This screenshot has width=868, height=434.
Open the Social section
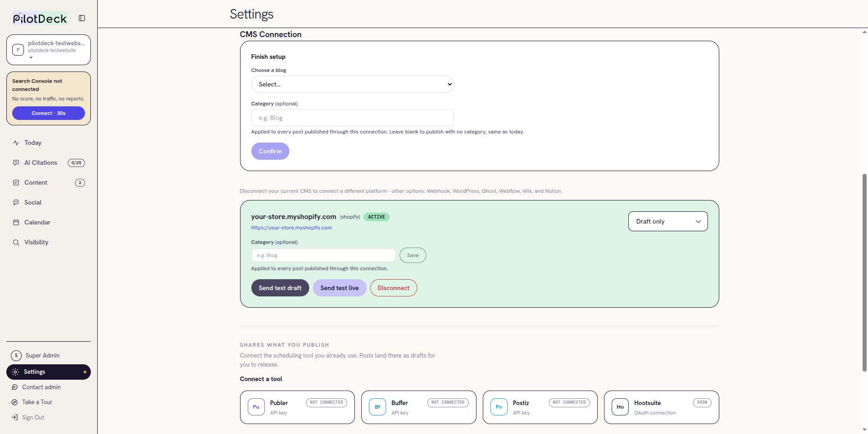click(48, 202)
